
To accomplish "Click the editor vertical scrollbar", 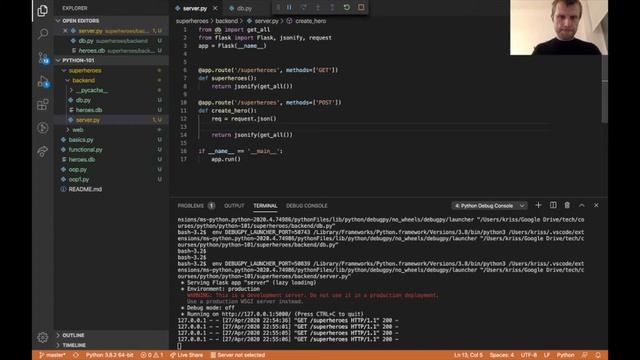I will tap(604, 89).
